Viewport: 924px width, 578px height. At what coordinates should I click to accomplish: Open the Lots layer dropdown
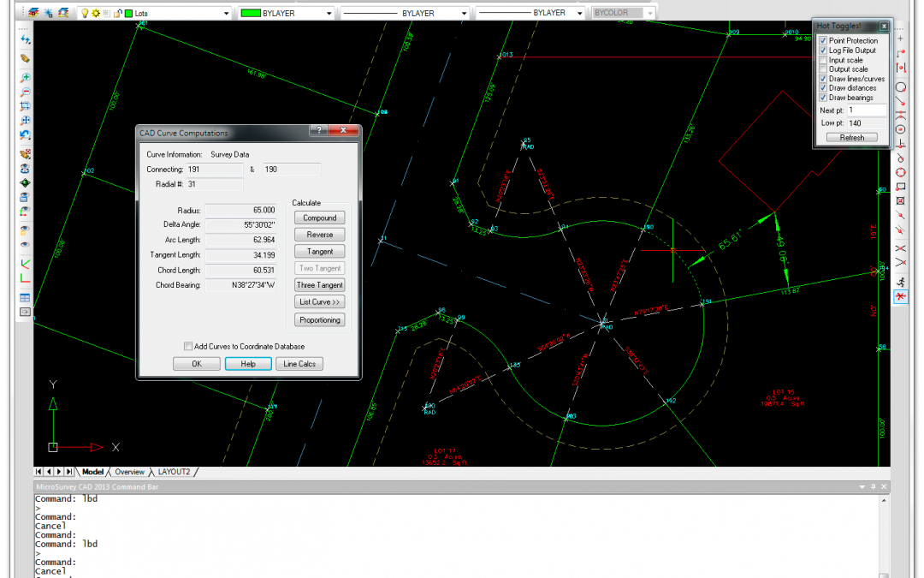tap(226, 14)
